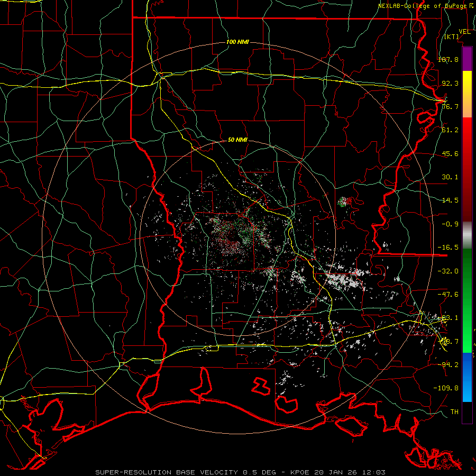Click the gray near-zero segment of color bar
476x476 pixels.
coord(467,235)
